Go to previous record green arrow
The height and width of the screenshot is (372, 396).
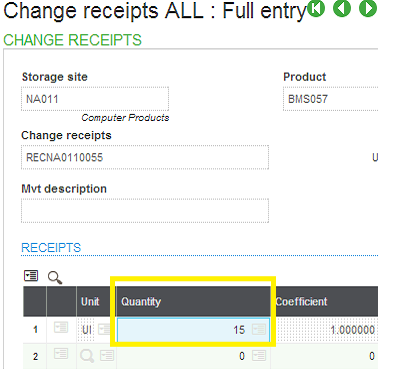(x=342, y=8)
